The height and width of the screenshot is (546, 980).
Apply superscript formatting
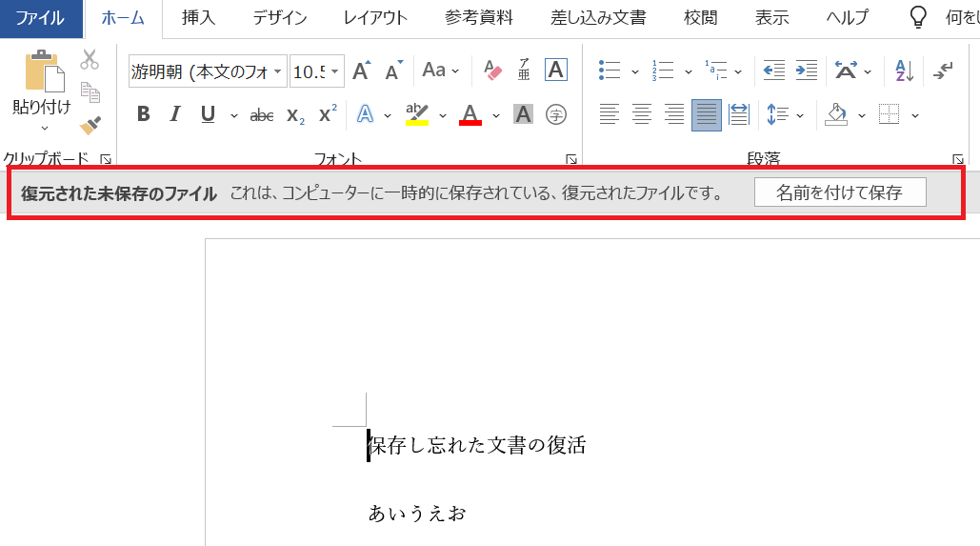pos(328,113)
